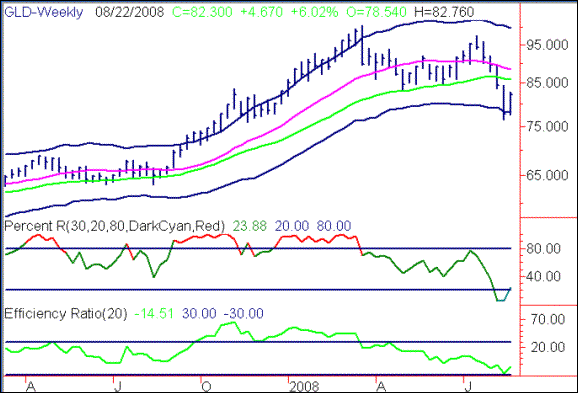Click the close value C=82.300

pos(202,12)
